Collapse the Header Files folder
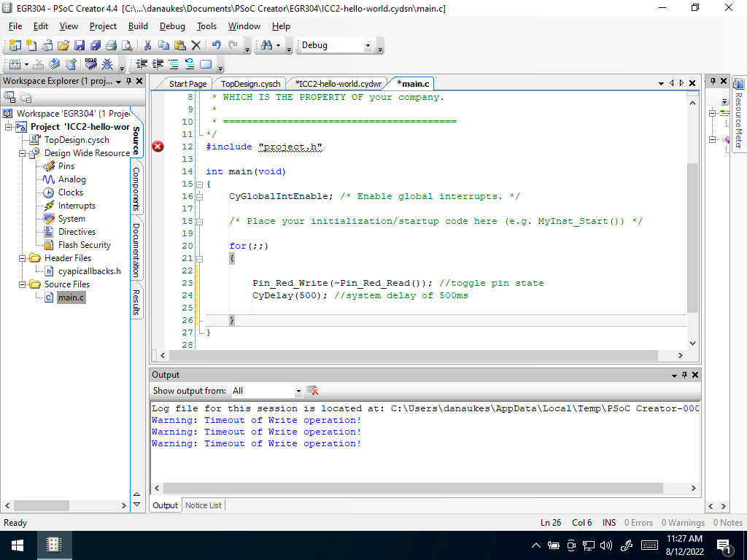 (22, 258)
